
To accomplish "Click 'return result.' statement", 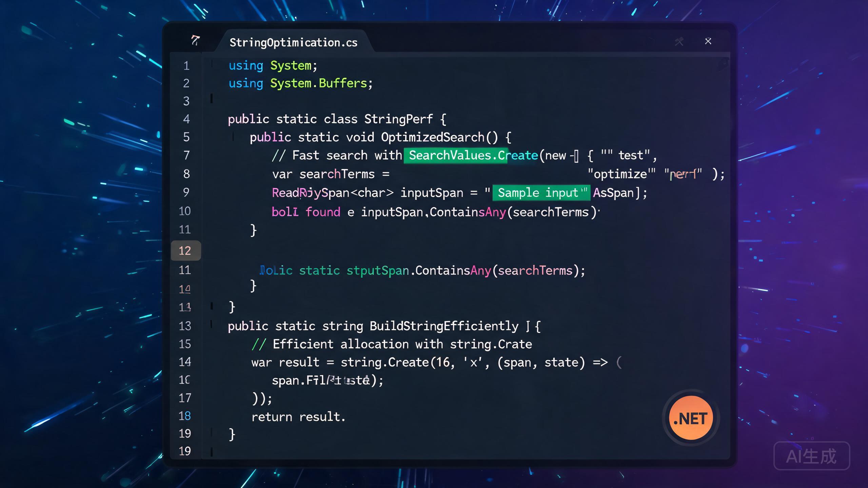I will pyautogui.click(x=298, y=417).
